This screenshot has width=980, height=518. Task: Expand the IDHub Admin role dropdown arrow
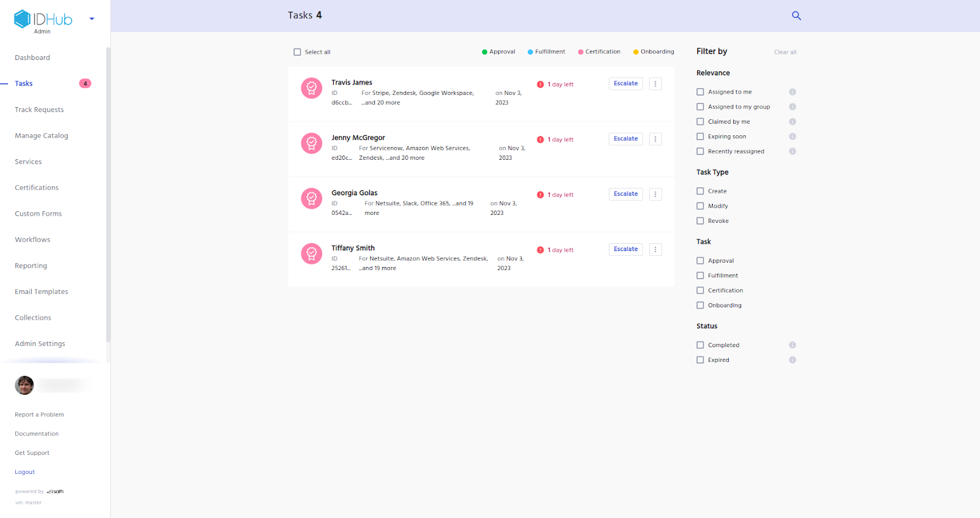coord(92,19)
